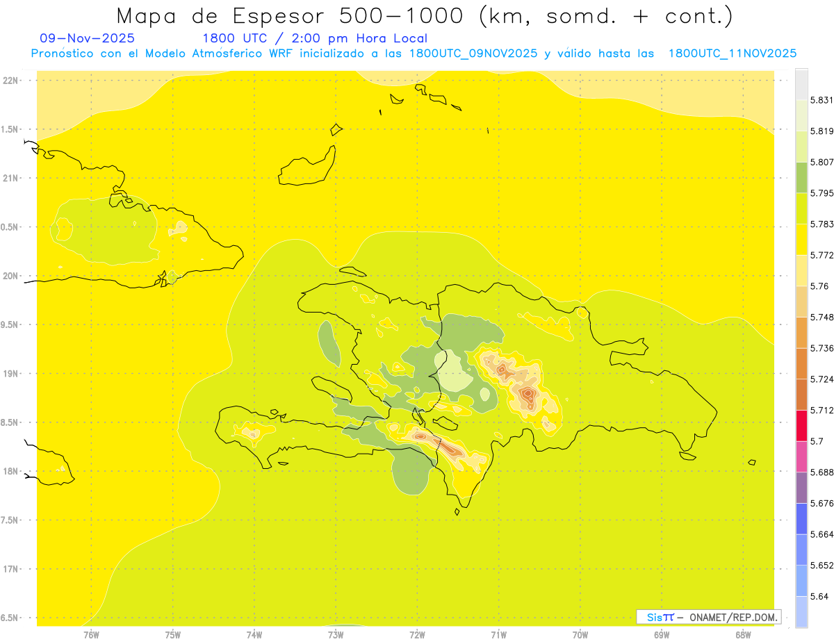This screenshot has width=834, height=644.
Task: Click the legend value 5.7
Action: click(817, 441)
